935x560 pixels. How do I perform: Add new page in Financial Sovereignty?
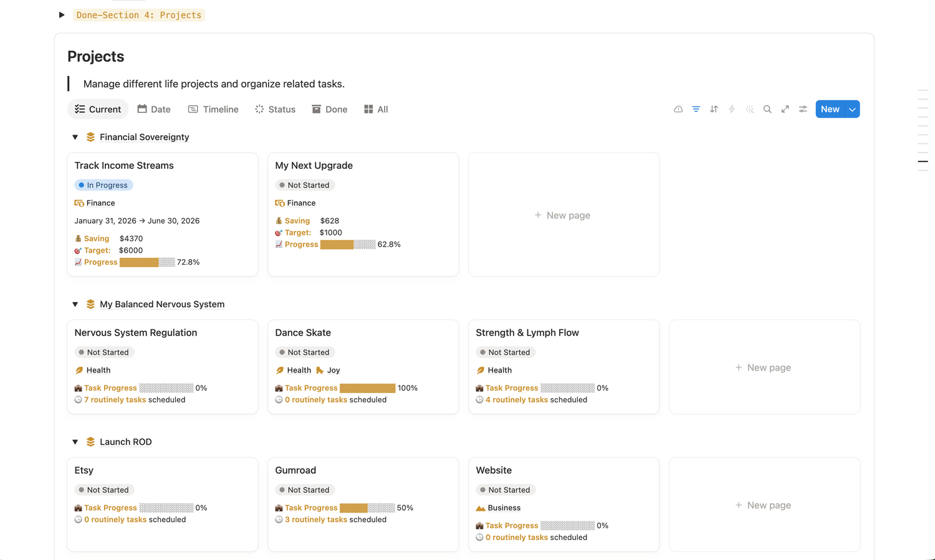[563, 215]
